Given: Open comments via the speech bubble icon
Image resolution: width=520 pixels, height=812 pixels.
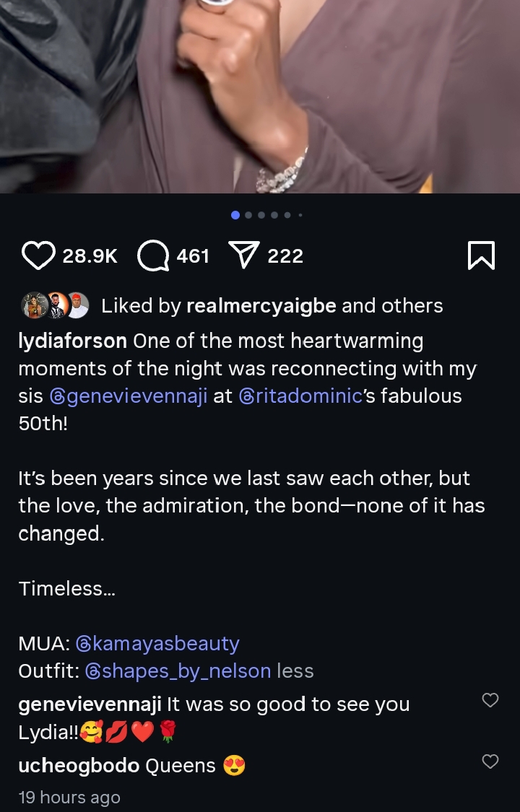Looking at the screenshot, I should [x=152, y=256].
